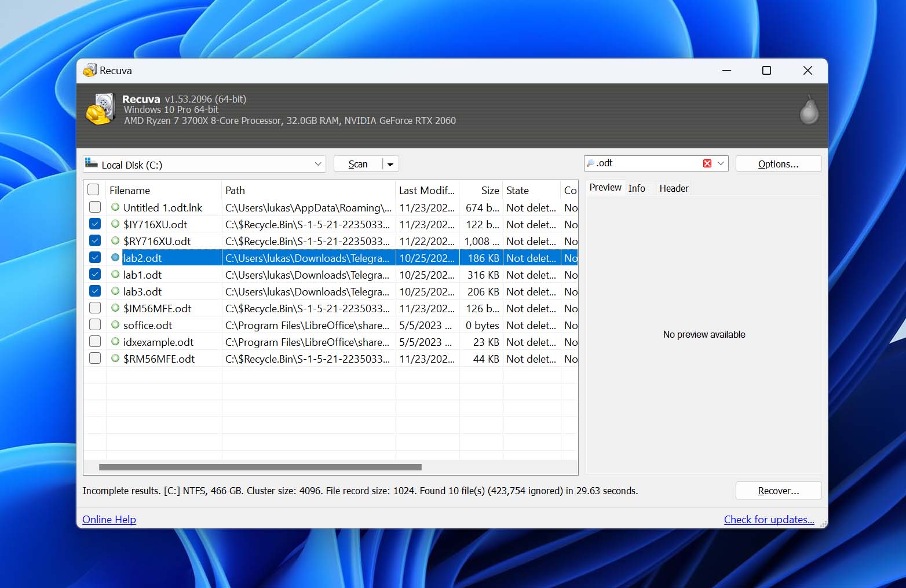Click the 0 bytes size cell
This screenshot has width=906, height=588.
(482, 325)
